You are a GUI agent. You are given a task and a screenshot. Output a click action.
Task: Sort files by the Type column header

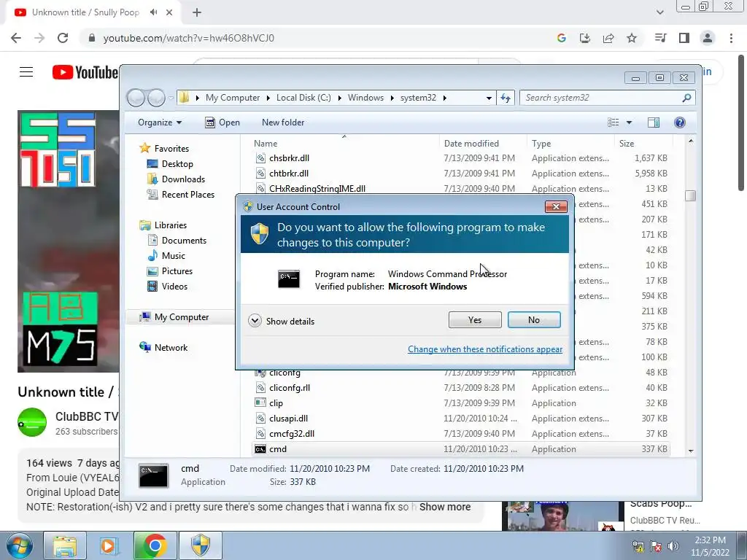[541, 144]
